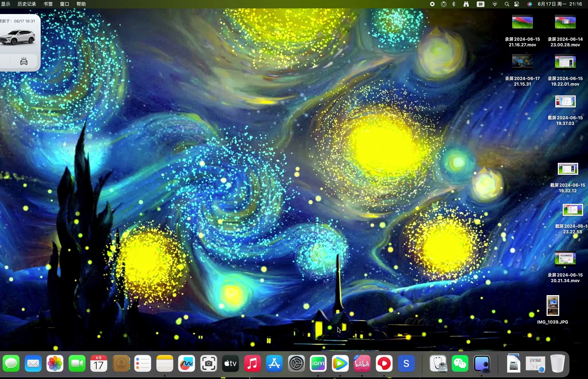This screenshot has height=379, width=588.
Task: Launch bilibili from the Dock
Action: pos(362,364)
